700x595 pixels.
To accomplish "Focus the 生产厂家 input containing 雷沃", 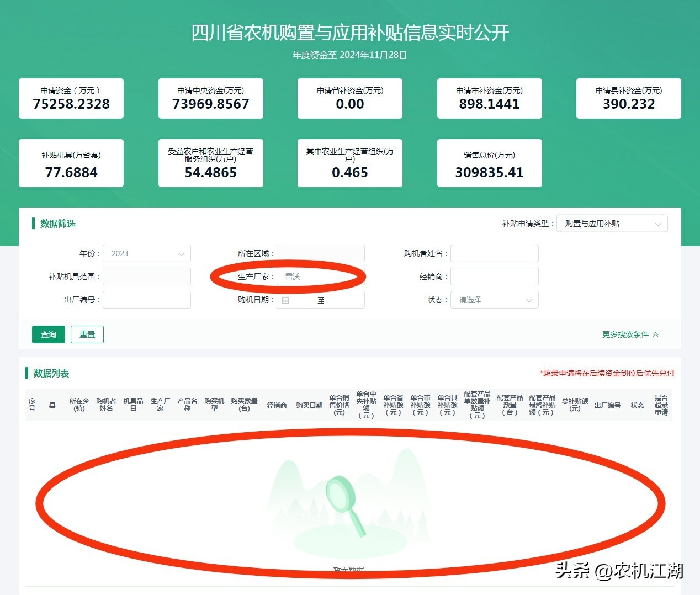I will click(x=321, y=277).
